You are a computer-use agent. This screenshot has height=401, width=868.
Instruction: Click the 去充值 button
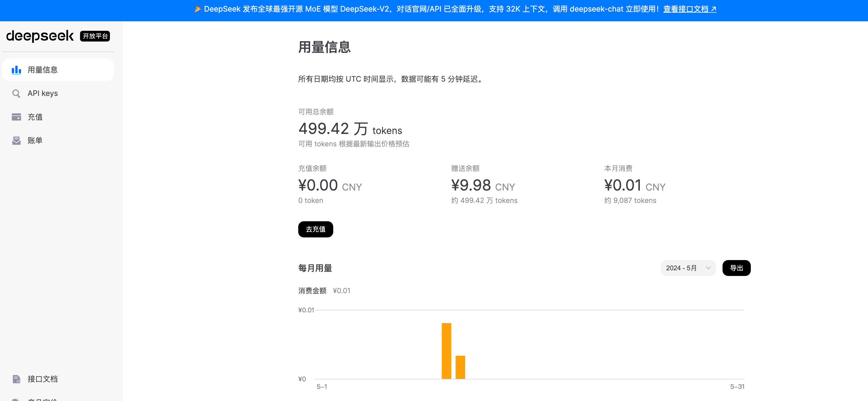(x=315, y=229)
